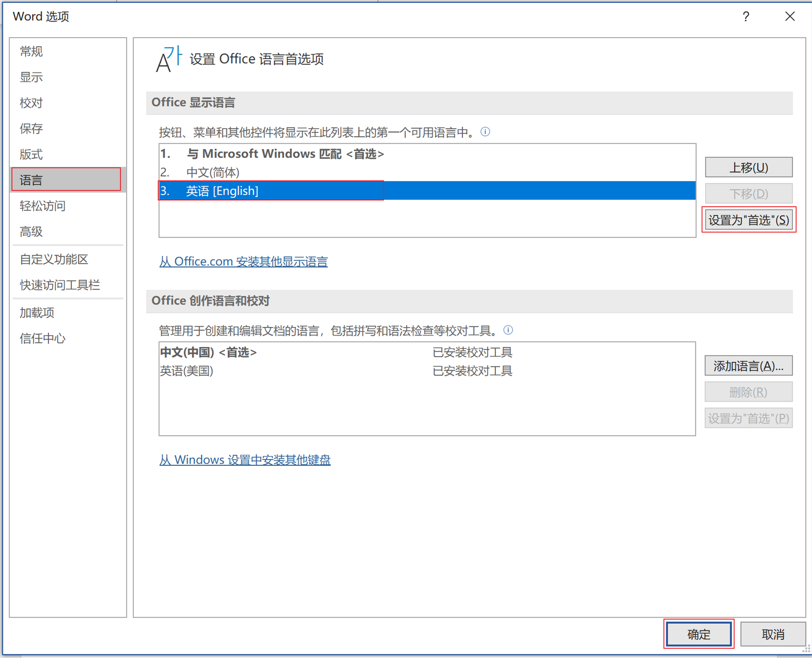This screenshot has height=658, width=812.
Task: Open the 常规 options category
Action: (x=31, y=51)
